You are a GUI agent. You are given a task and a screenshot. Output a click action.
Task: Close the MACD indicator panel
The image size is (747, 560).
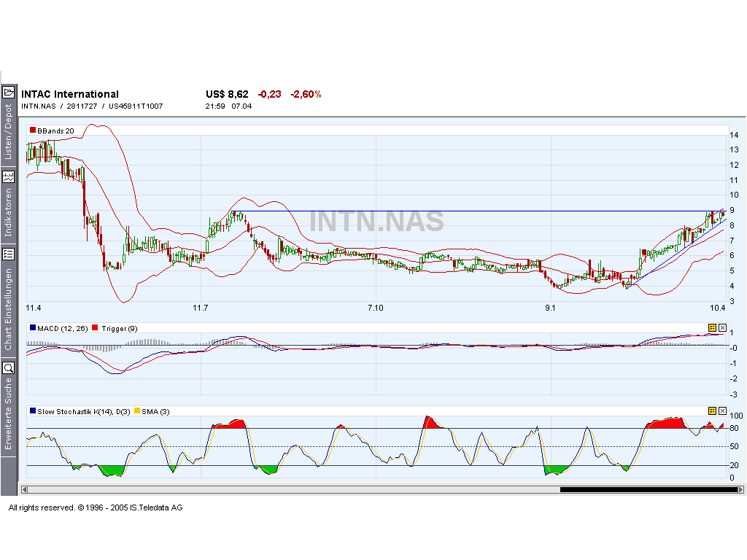722,327
